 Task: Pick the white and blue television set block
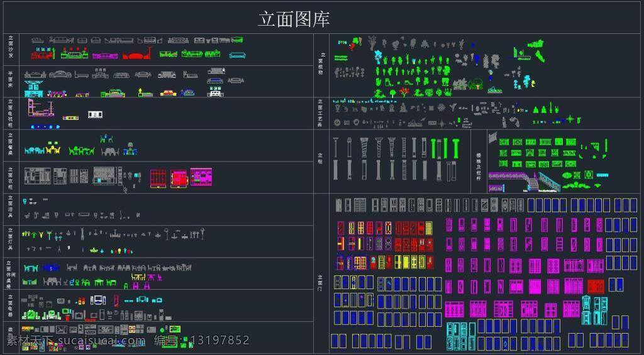99,300
